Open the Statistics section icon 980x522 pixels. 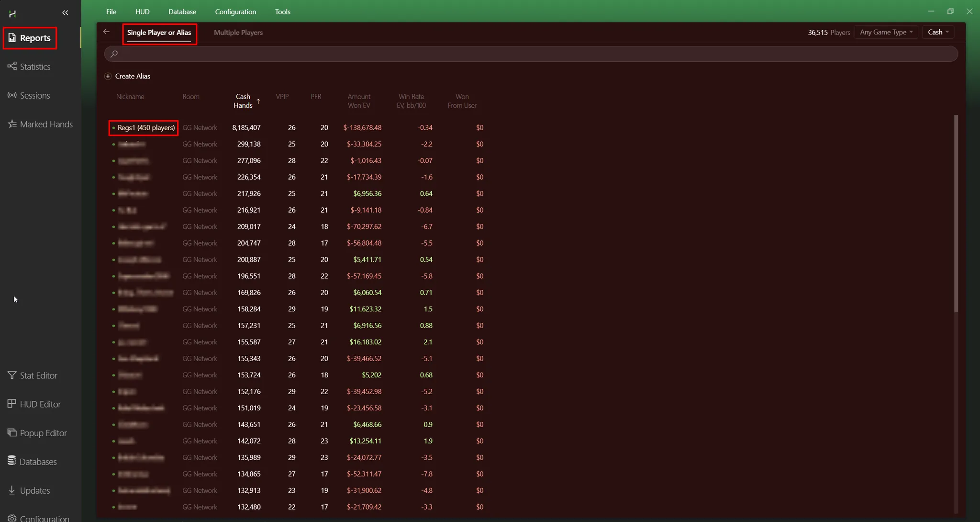click(x=12, y=66)
